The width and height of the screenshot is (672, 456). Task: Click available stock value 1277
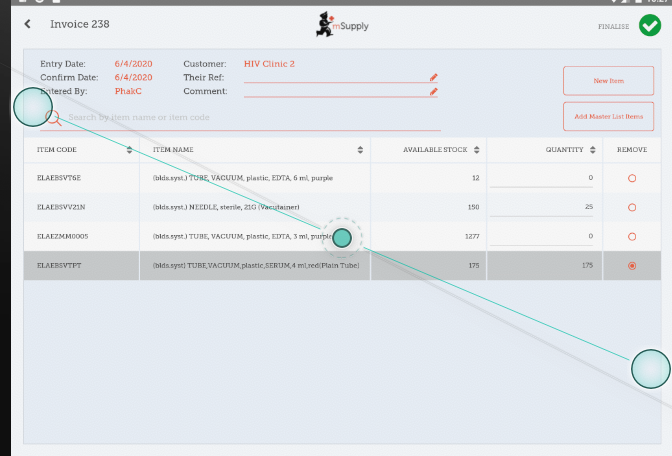click(472, 236)
